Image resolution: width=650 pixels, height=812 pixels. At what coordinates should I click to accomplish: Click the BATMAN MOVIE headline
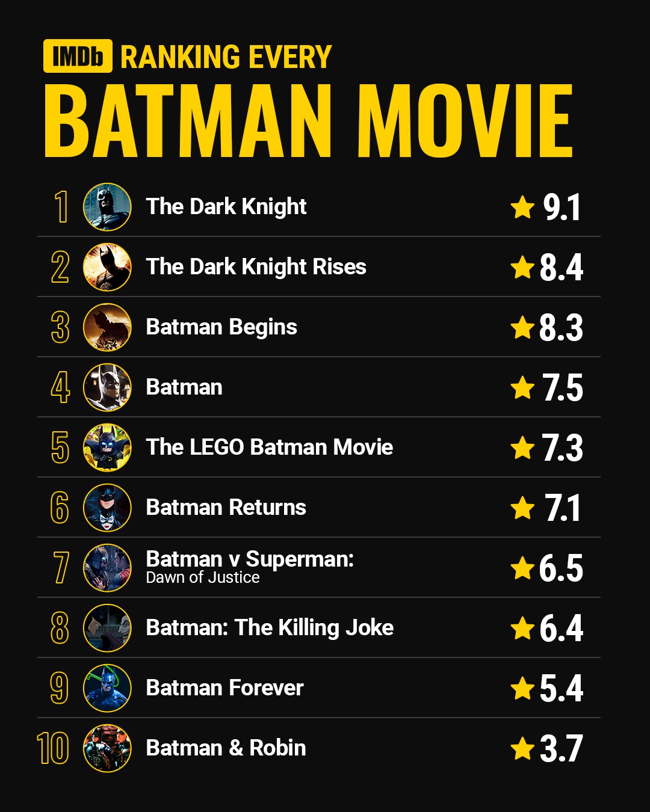[308, 121]
